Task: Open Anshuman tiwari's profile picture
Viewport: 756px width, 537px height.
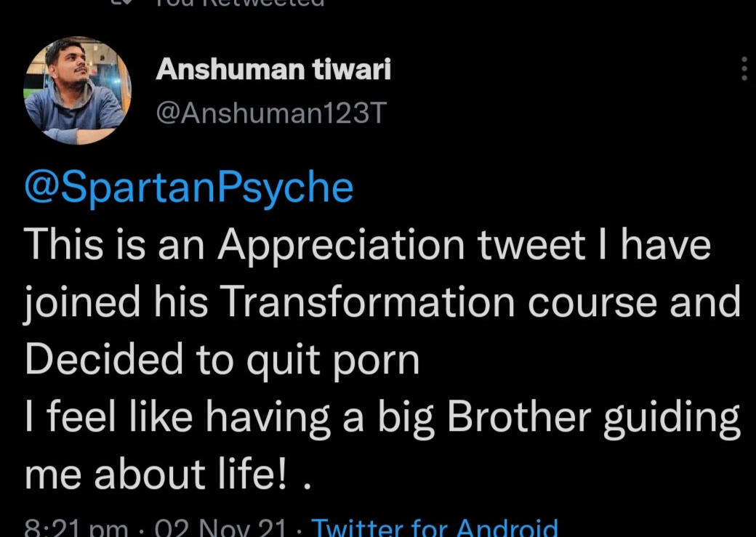Action: 78,91
